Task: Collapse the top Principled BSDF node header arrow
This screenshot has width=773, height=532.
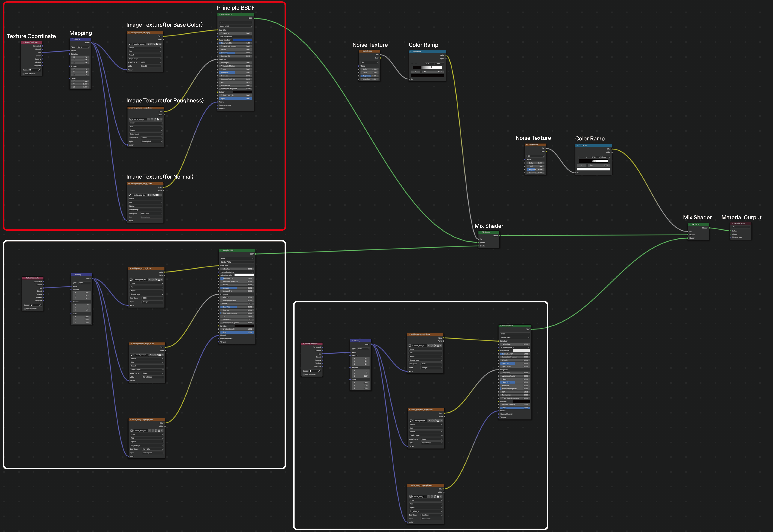Action: coord(220,15)
